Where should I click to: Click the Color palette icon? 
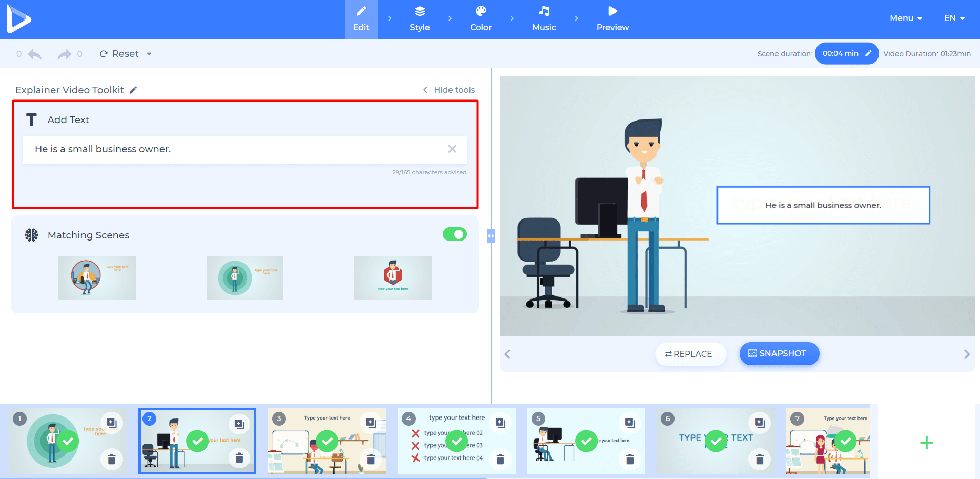coord(480,11)
